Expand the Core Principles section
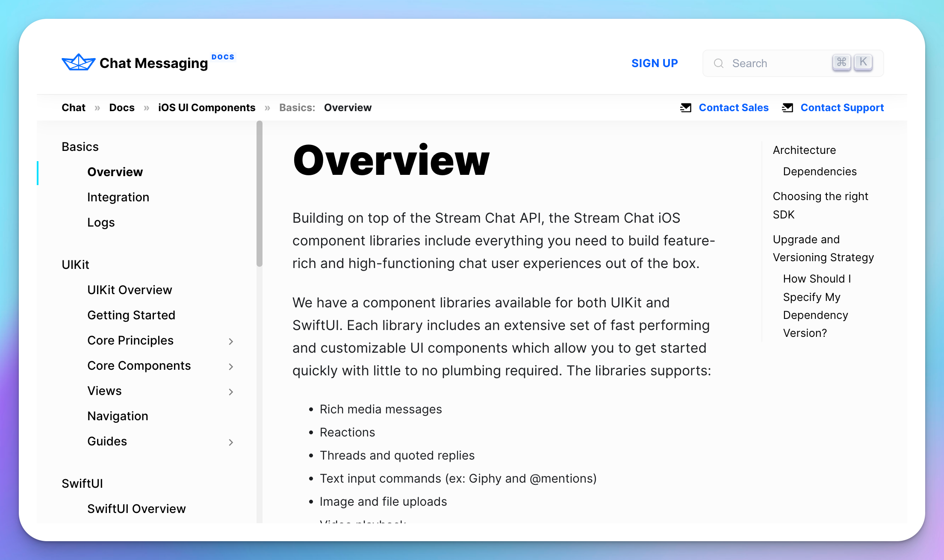Screen dimensions: 944x560 pos(231,341)
